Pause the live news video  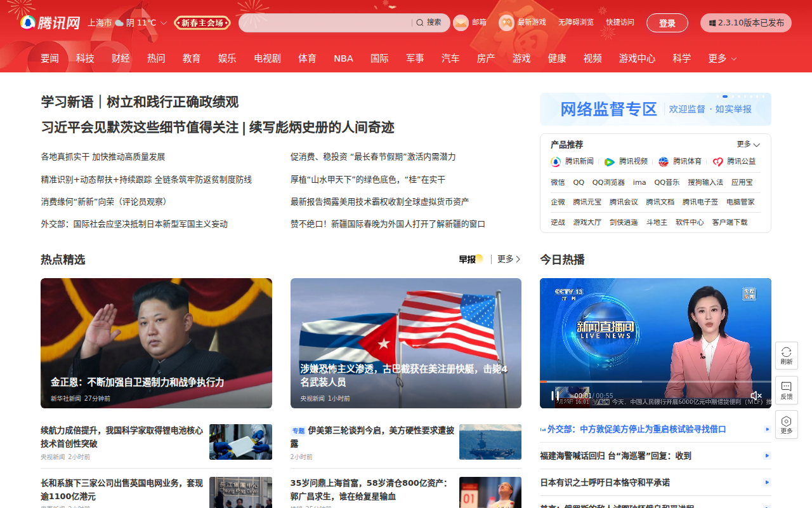(555, 396)
